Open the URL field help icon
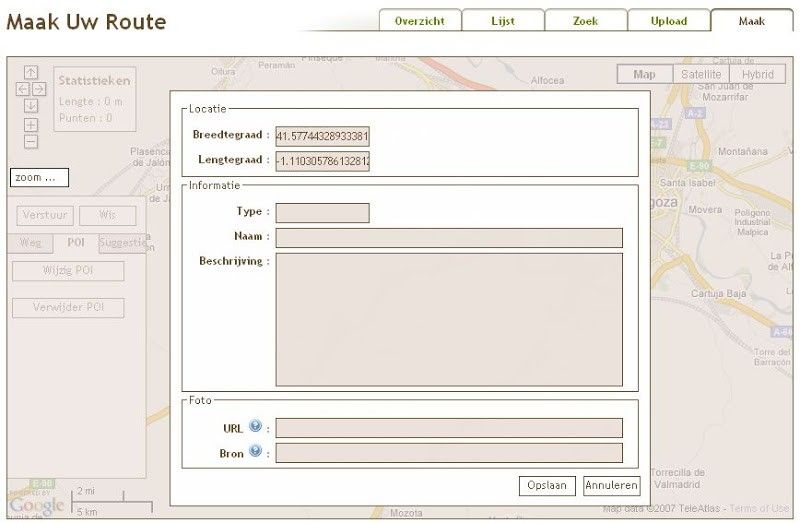The image size is (800, 523). tap(256, 426)
